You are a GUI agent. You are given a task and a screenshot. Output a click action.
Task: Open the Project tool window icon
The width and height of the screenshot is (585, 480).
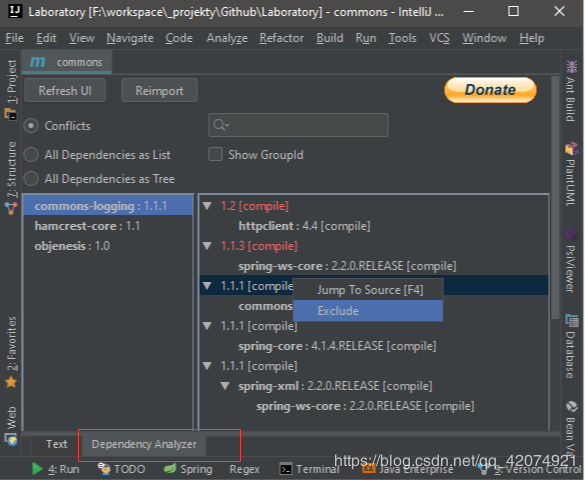(11, 114)
